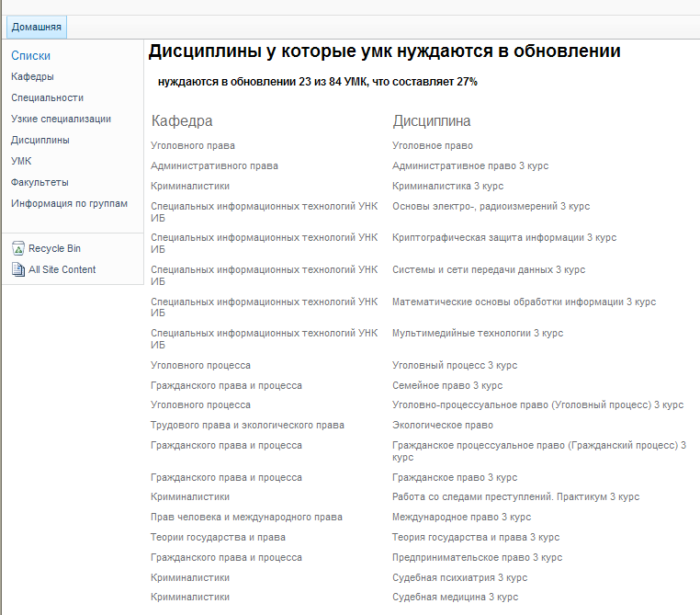Select Гражданское право 3 курс
Viewport: 700px width, 615px height.
pyautogui.click(x=455, y=477)
